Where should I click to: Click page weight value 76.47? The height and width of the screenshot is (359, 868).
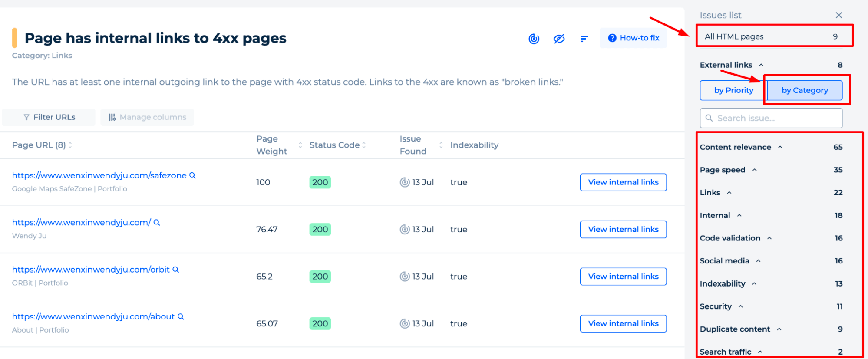click(x=267, y=229)
